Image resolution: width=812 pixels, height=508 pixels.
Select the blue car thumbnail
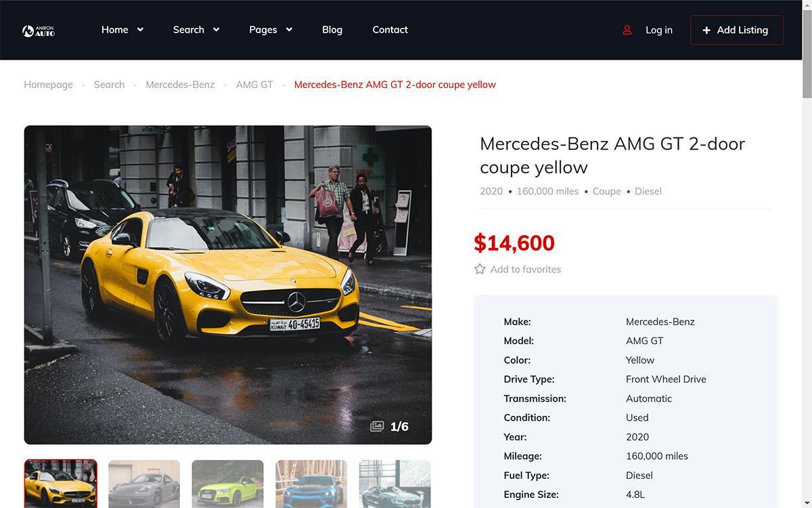[x=311, y=484]
